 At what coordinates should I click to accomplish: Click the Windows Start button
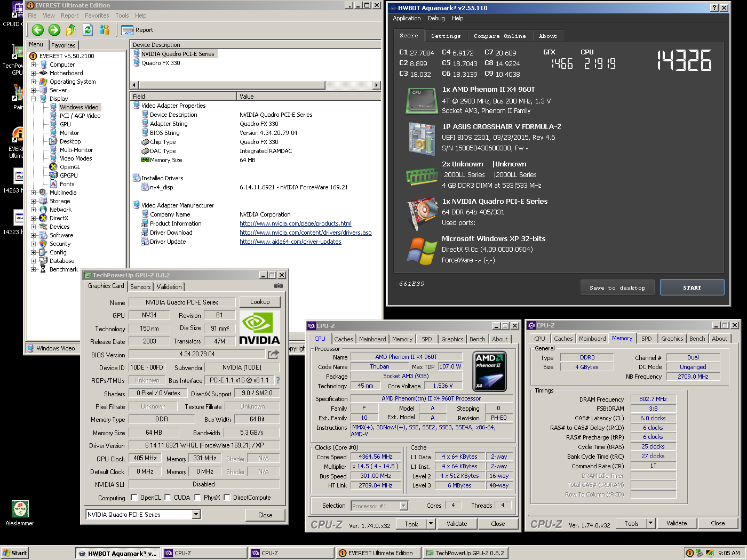pyautogui.click(x=14, y=553)
